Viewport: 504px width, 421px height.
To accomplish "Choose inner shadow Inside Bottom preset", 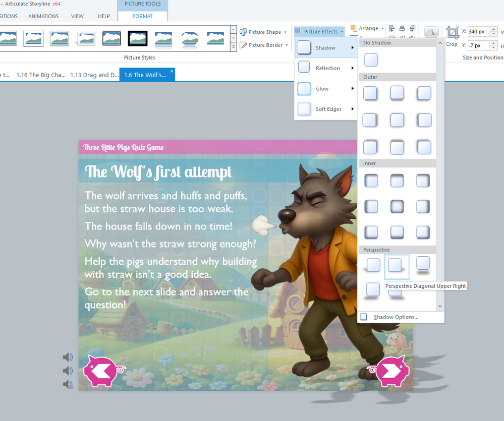I will click(x=397, y=232).
